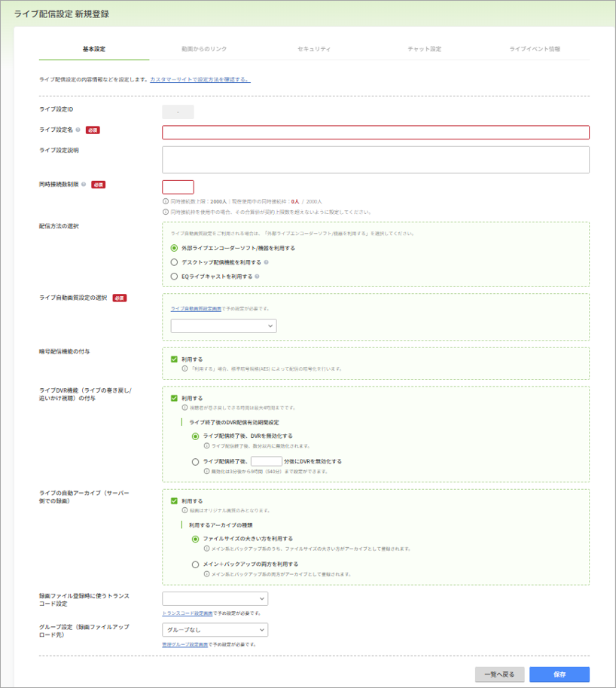Switch to the 基本設定 tab

click(94, 49)
